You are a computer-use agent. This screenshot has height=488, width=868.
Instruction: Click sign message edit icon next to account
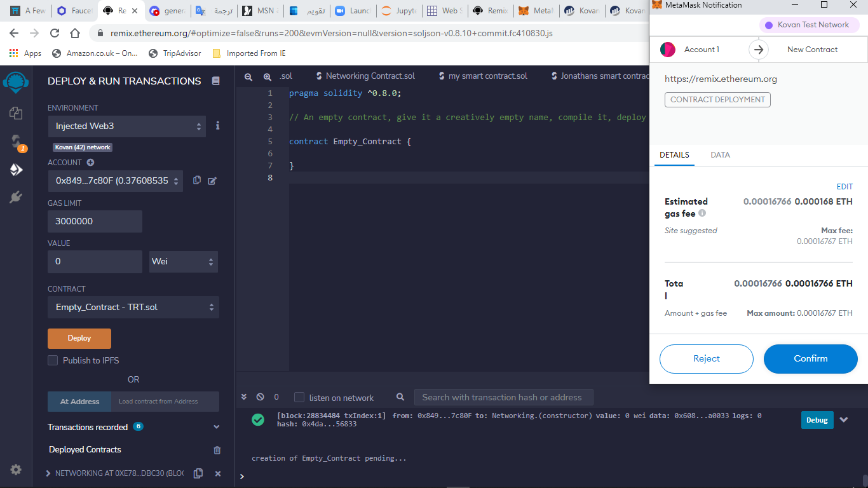click(x=212, y=180)
